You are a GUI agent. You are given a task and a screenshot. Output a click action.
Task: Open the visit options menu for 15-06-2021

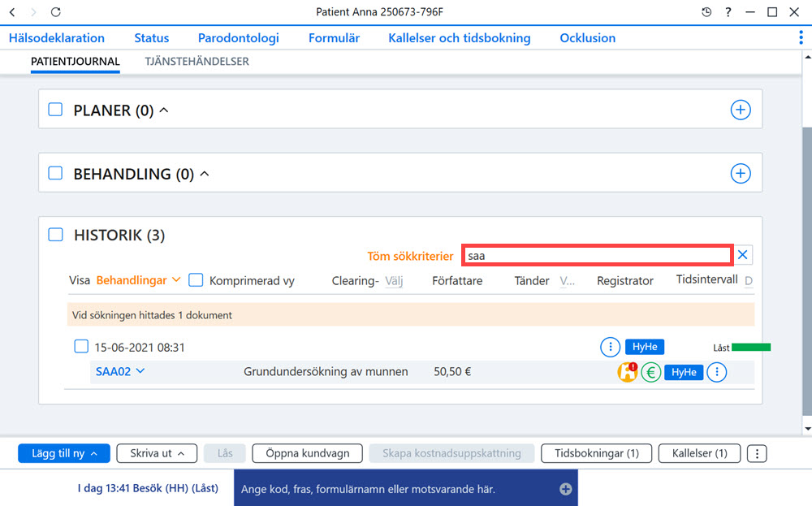[x=610, y=347]
